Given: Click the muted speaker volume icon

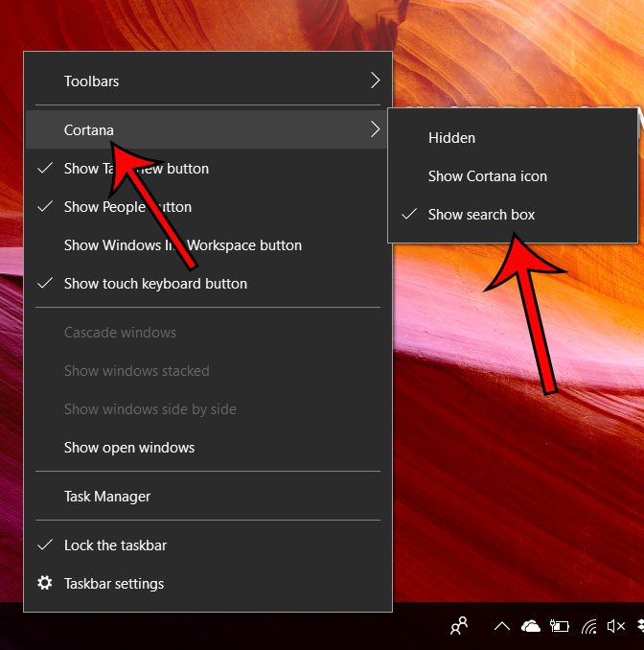Looking at the screenshot, I should click(615, 627).
